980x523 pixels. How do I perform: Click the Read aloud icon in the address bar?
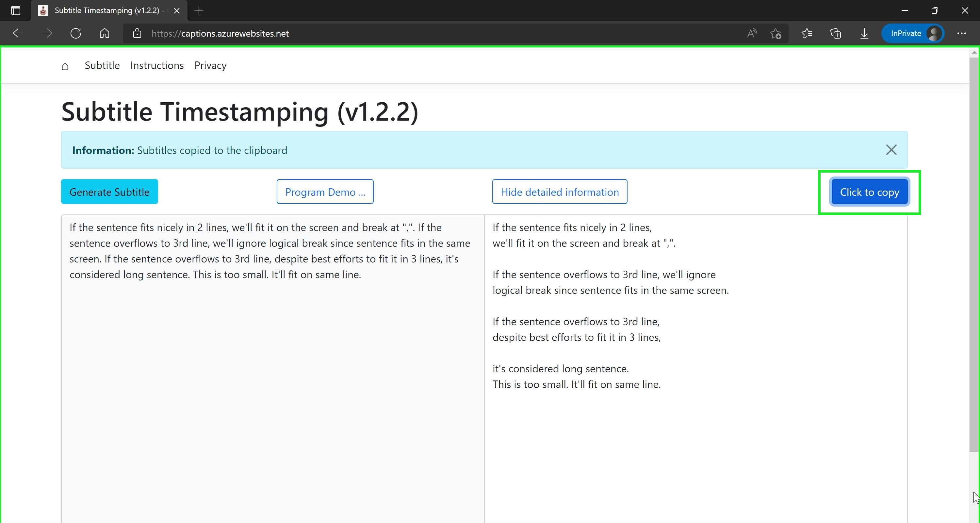point(752,33)
